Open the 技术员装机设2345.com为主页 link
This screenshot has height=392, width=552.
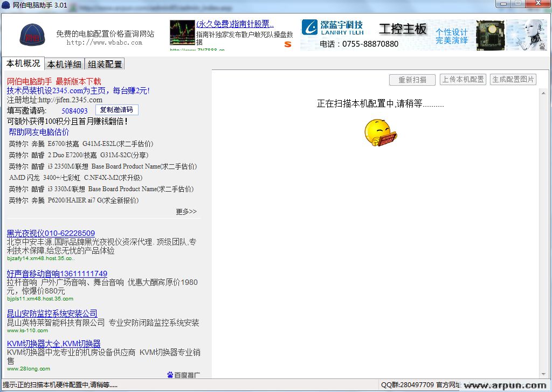(78, 90)
